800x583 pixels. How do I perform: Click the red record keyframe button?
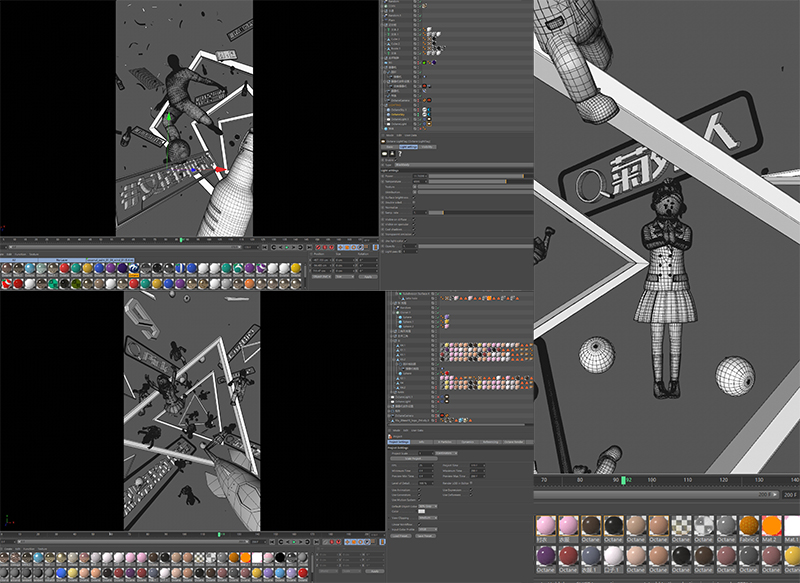tap(318, 246)
